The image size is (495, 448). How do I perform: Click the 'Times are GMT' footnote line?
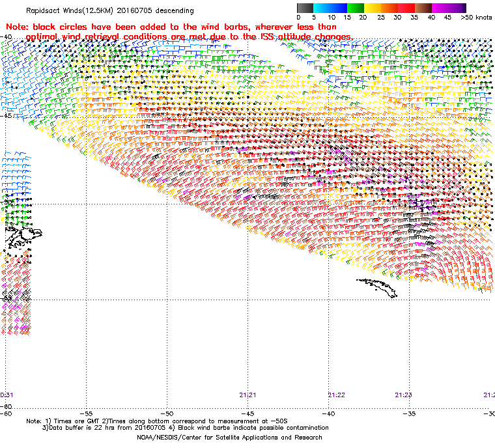(157, 421)
